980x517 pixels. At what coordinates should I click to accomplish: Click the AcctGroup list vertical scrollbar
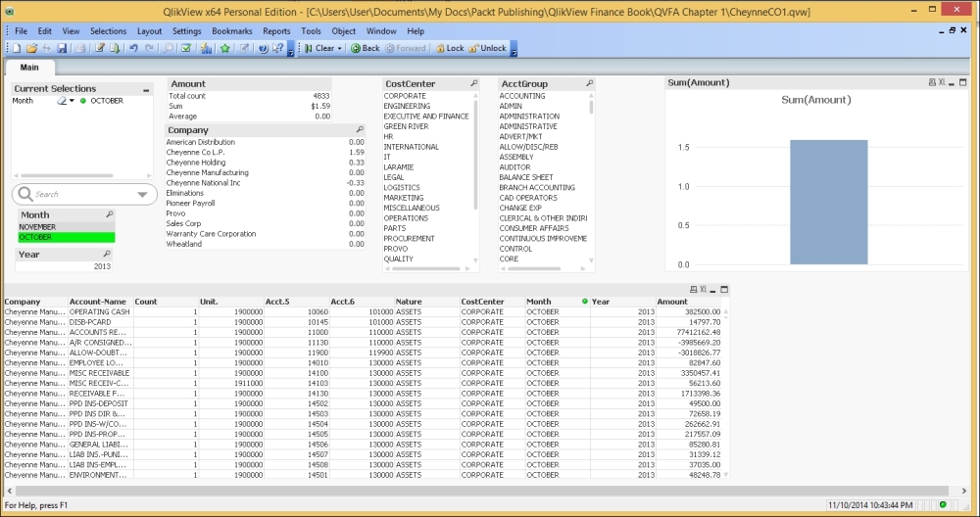coord(591,106)
